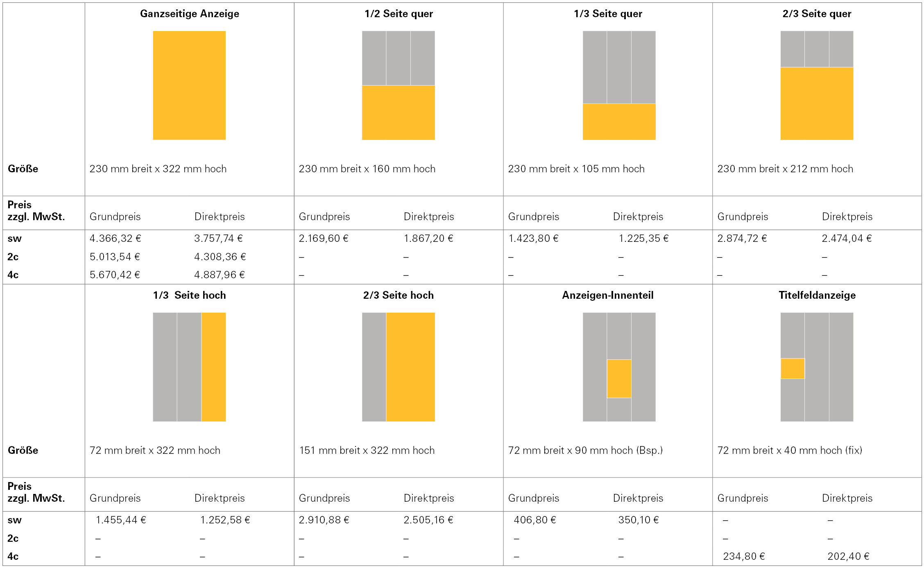This screenshot has width=924, height=568.
Task: Open the 2/3 Seite quer layout diagram
Action: 817,86
